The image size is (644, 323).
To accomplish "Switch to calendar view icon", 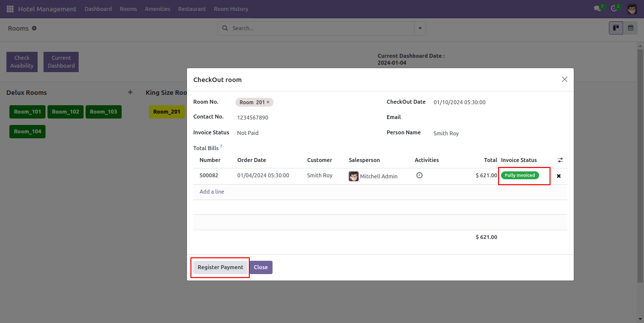I will tap(631, 28).
